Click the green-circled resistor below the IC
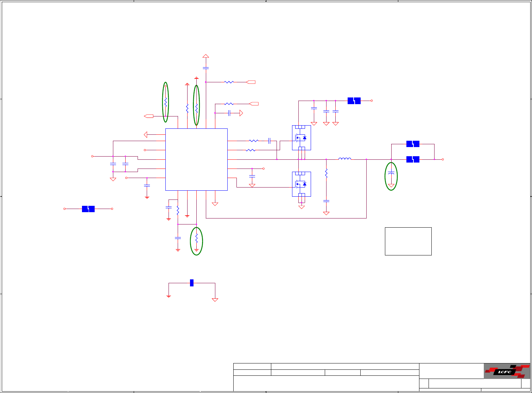The image size is (532, 393). (196, 238)
